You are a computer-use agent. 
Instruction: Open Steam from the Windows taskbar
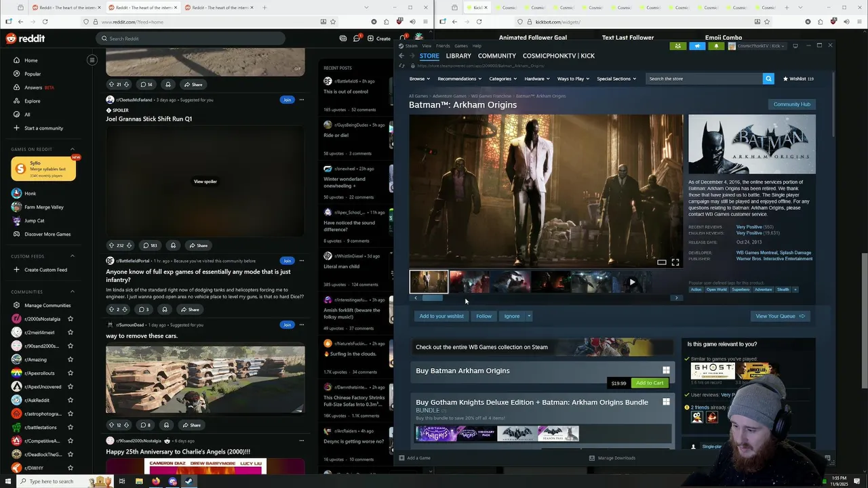click(189, 481)
